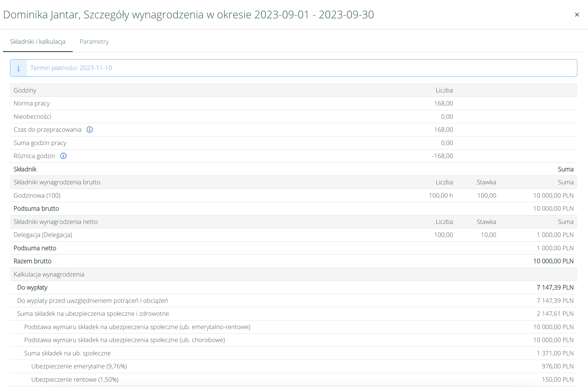Click Ubezpieczenie emerytalne (9,76%) row
The width and height of the screenshot is (588, 387).
pos(79,366)
